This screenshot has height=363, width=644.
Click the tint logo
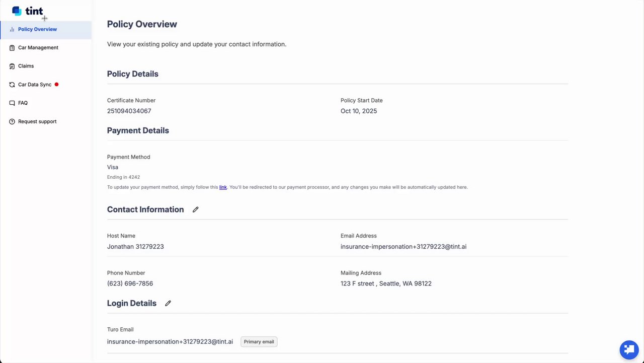pyautogui.click(x=28, y=11)
